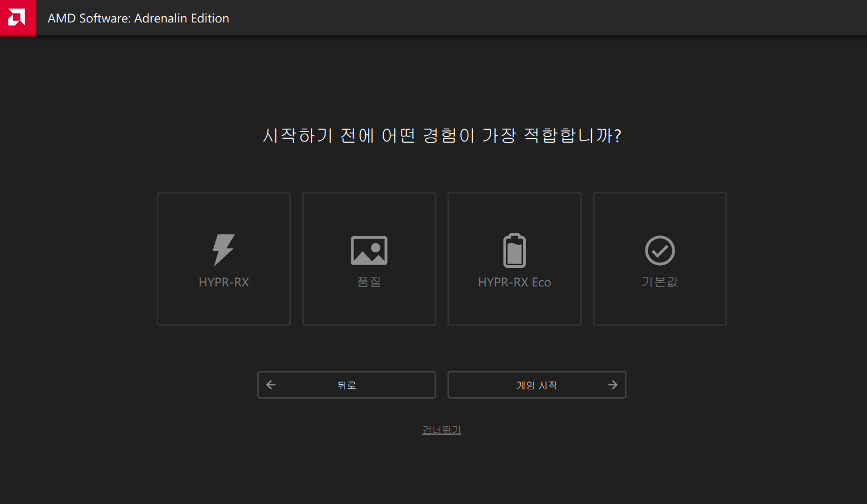Click the HYPR-RX text label
The width and height of the screenshot is (867, 504).
coord(224,282)
